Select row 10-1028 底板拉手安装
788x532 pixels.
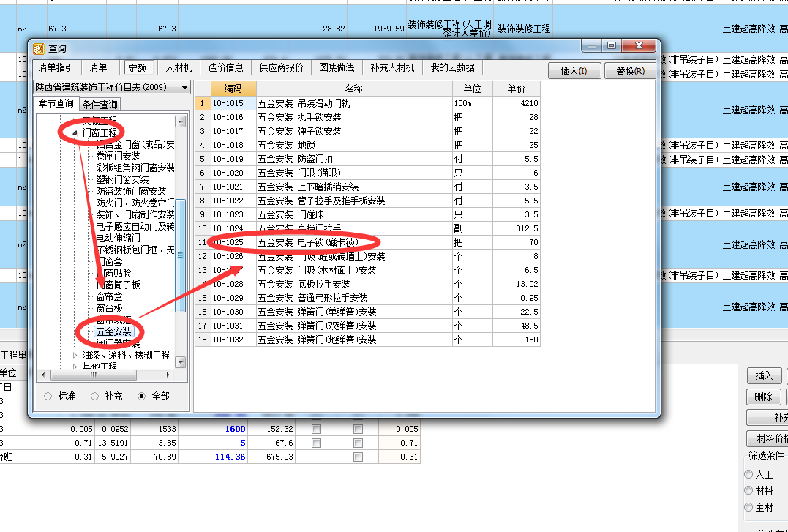367,284
